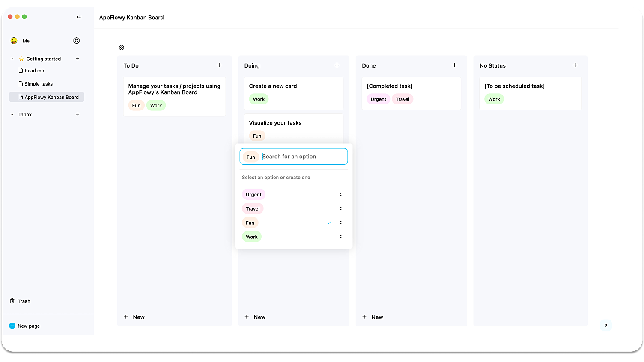Click New at bottom of To Do column
Image resolution: width=644 pixels, height=362 pixels.
[x=134, y=317]
